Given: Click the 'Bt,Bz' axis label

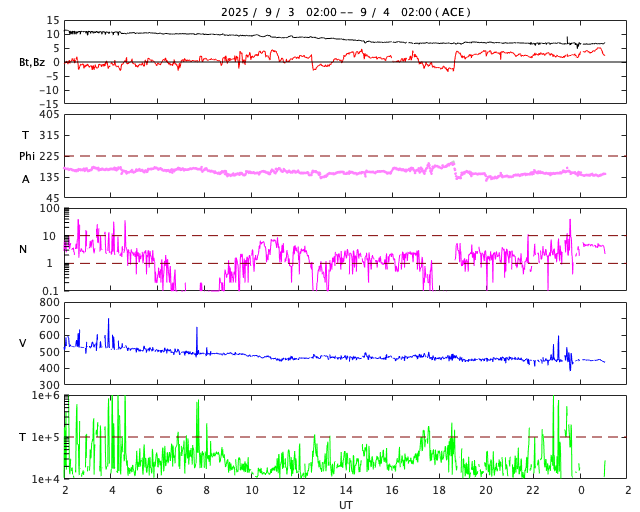Looking at the screenshot, I should pos(32,62).
